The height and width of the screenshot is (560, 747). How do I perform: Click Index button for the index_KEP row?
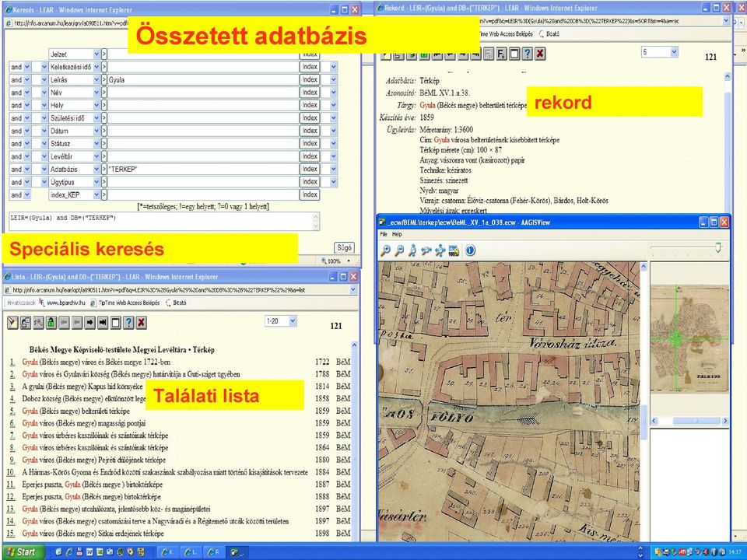pyautogui.click(x=310, y=194)
